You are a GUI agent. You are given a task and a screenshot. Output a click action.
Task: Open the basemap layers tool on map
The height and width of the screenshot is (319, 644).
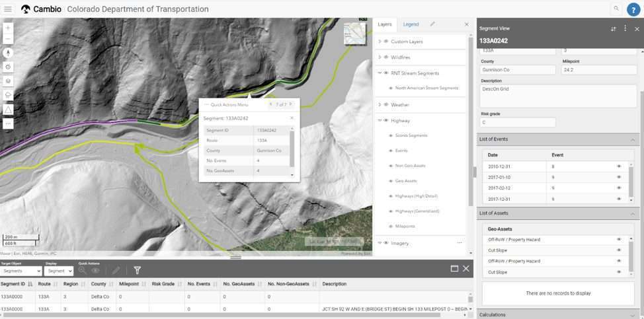tap(8, 81)
